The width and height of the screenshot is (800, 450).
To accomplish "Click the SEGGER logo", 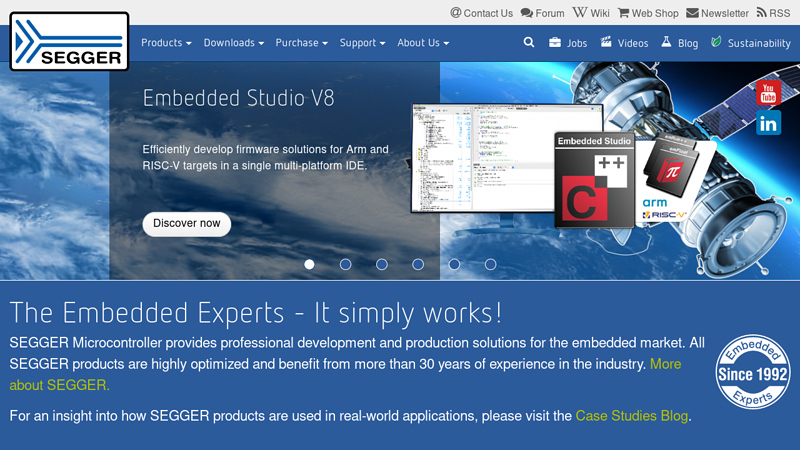I will click(x=69, y=41).
